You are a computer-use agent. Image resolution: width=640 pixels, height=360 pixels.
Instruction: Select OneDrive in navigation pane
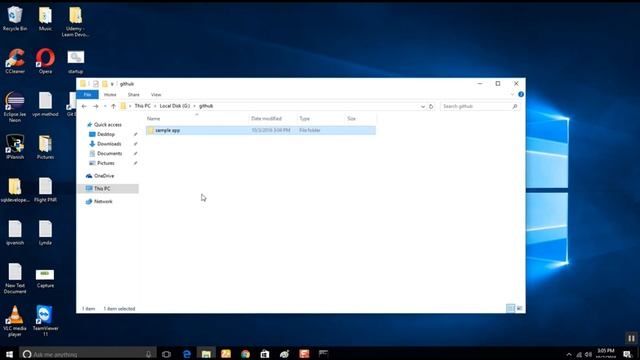coord(104,176)
